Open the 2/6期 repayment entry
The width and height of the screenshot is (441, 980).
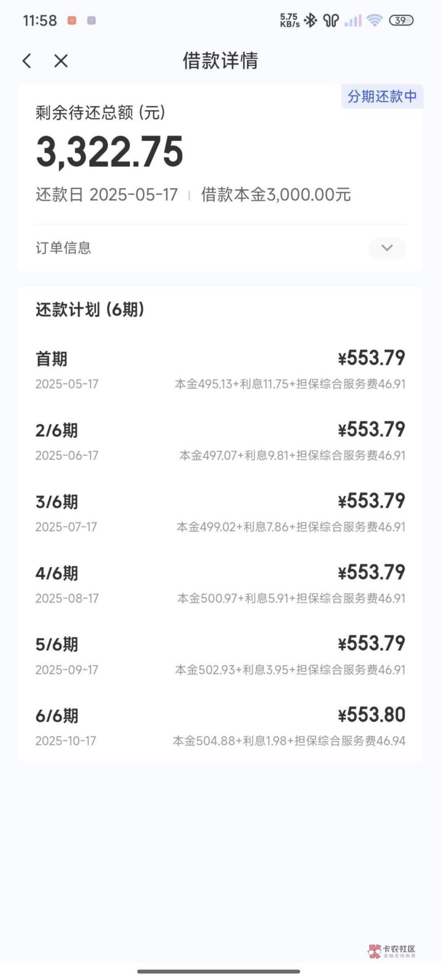220,442
